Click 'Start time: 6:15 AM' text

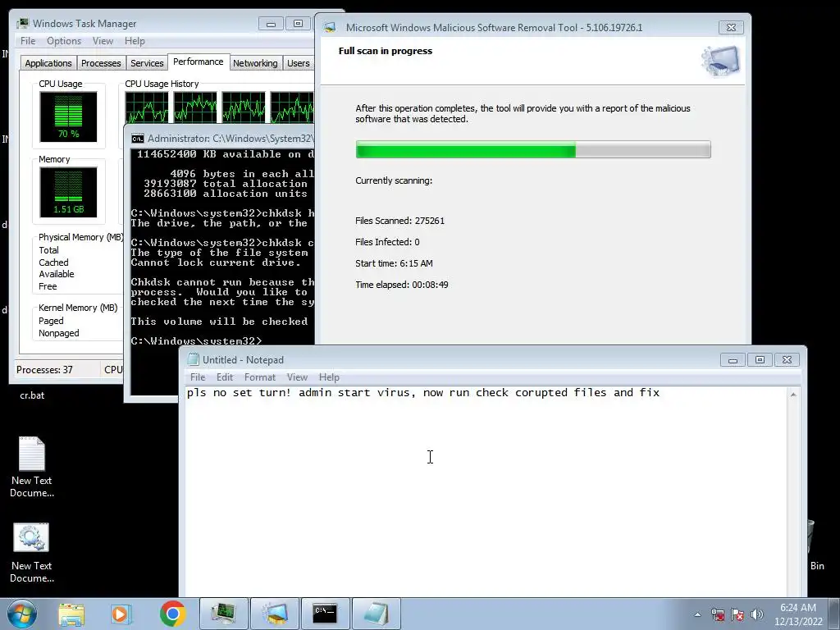click(394, 263)
